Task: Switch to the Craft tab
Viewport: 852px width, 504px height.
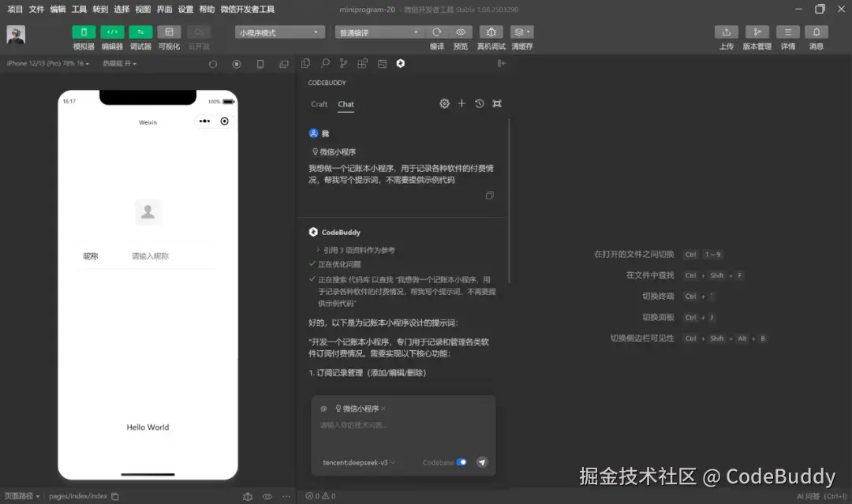Action: [x=319, y=103]
